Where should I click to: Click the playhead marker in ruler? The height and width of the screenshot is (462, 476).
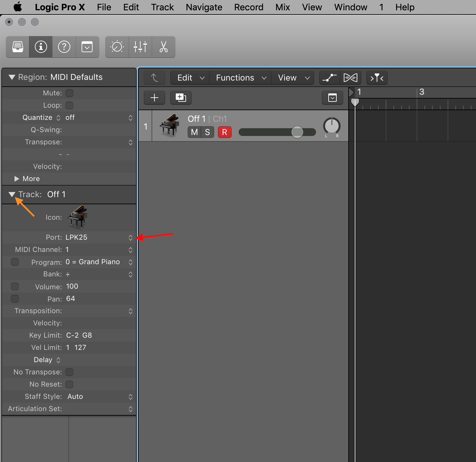[355, 102]
